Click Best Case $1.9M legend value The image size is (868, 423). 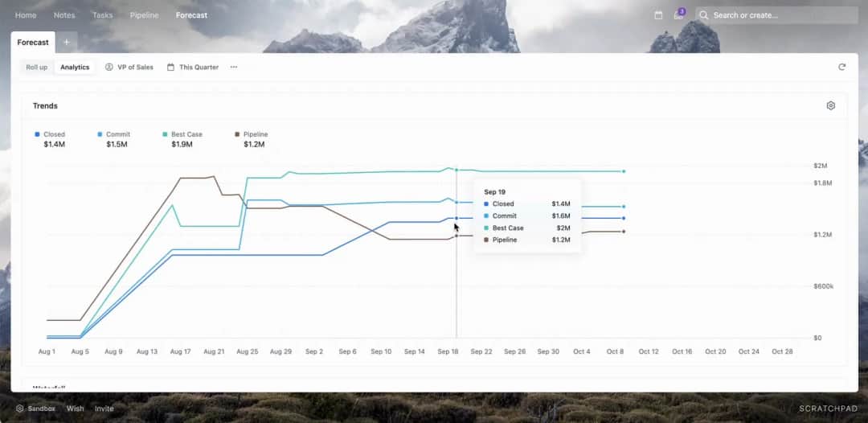click(182, 145)
